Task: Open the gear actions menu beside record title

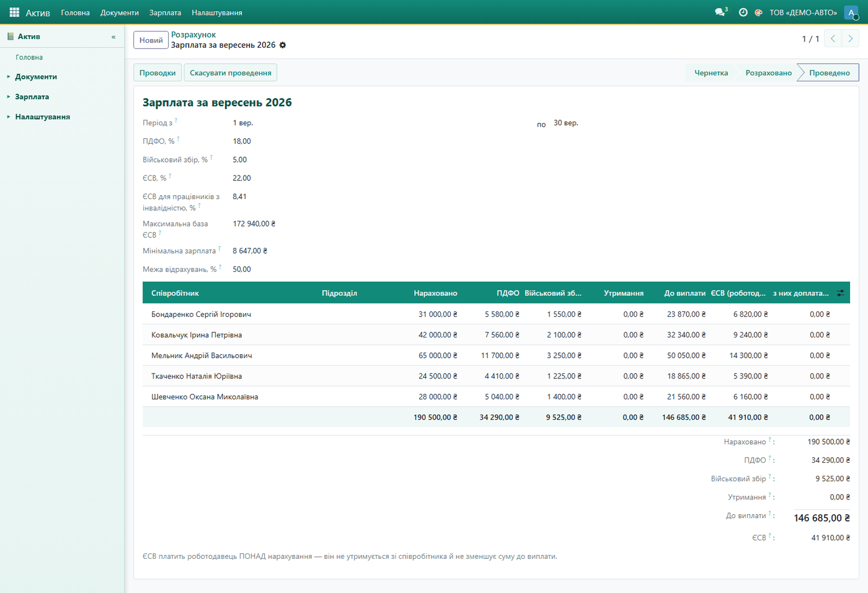Action: coord(283,45)
